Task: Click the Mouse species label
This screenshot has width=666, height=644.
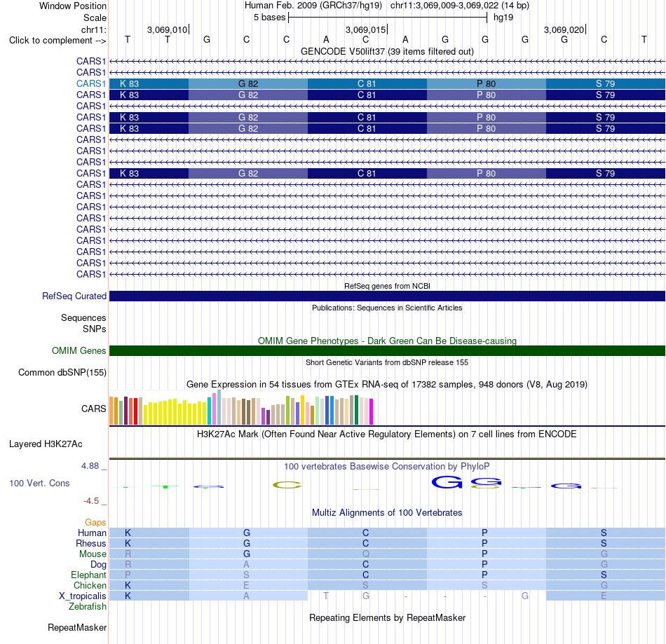Action: pyautogui.click(x=93, y=554)
